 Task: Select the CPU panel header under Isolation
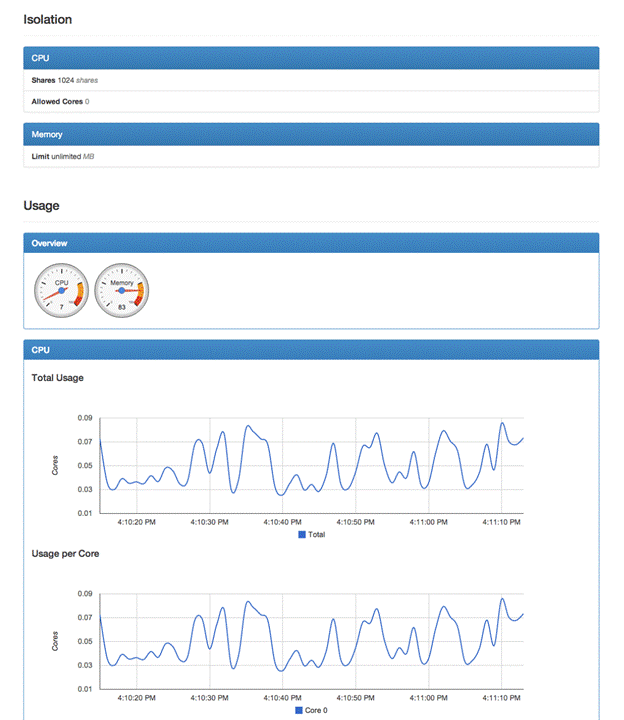click(x=310, y=58)
